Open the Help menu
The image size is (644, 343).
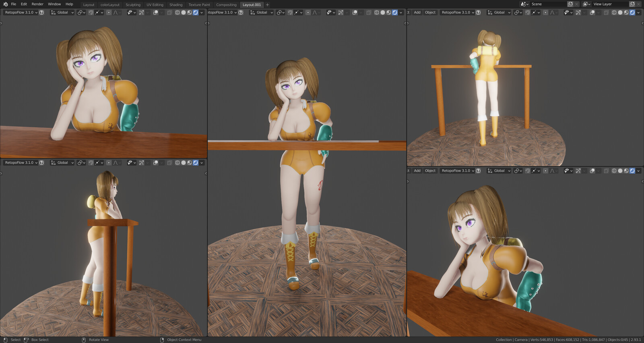click(x=69, y=4)
